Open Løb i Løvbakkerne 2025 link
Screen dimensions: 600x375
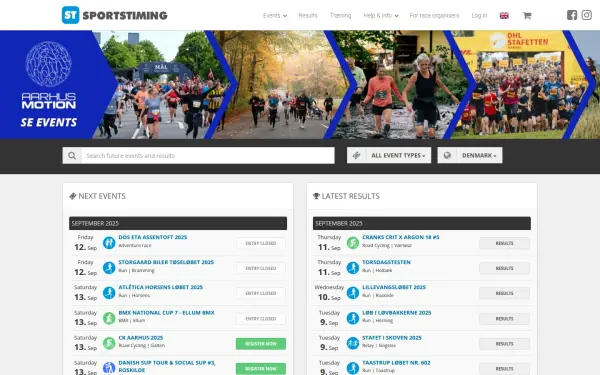[396, 313]
